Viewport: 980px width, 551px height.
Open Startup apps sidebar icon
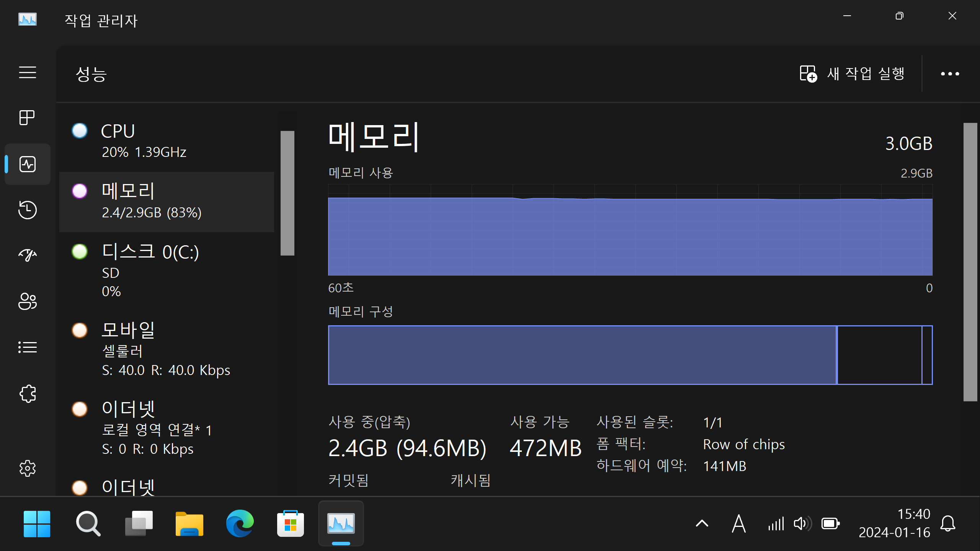point(27,255)
